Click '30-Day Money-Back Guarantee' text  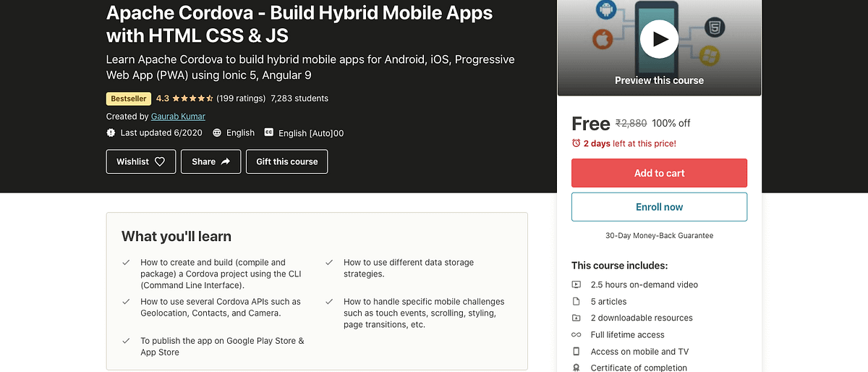(x=659, y=235)
